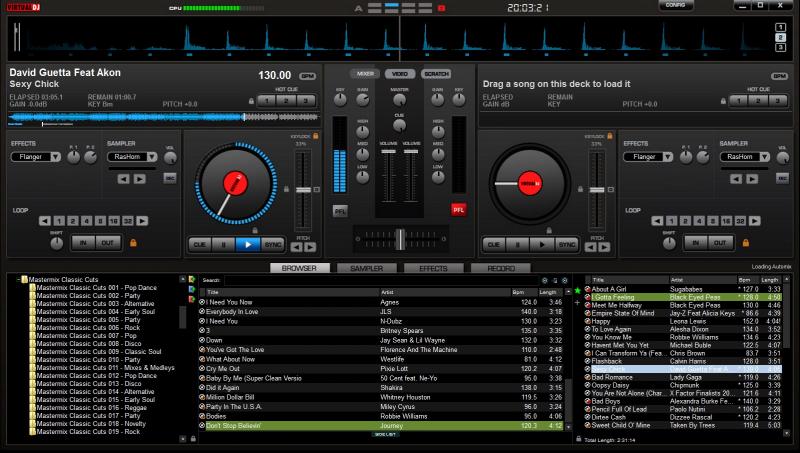Toggle the red right channel PFL button
Image resolution: width=800 pixels, height=453 pixels.
pyautogui.click(x=459, y=210)
